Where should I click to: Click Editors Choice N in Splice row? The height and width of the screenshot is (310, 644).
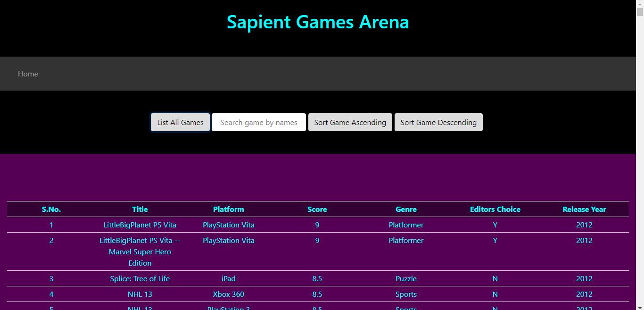pos(495,278)
